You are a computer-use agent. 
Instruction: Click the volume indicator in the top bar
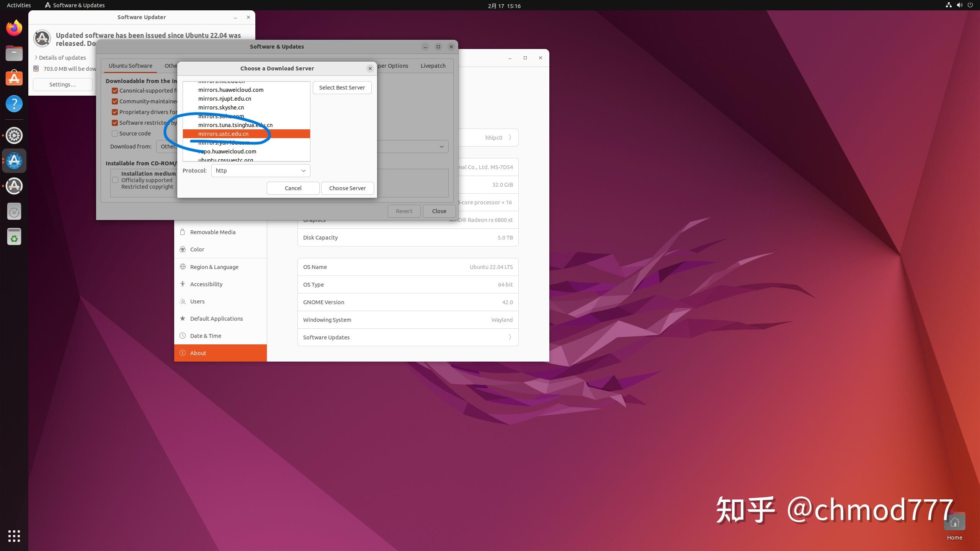coord(959,5)
